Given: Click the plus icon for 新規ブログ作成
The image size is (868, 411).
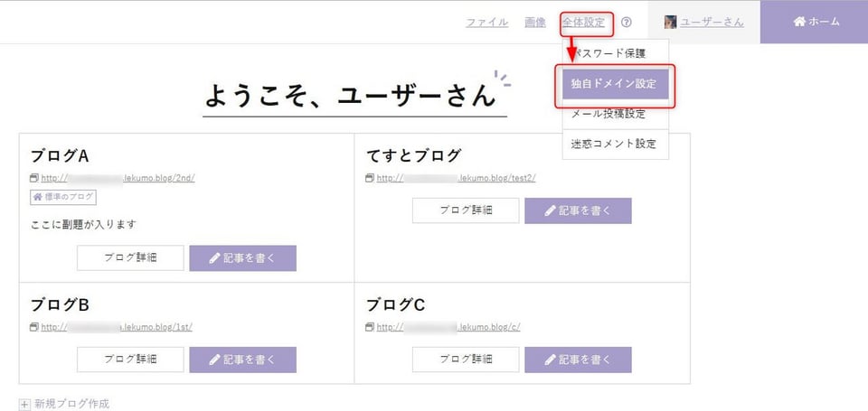Looking at the screenshot, I should point(24,405).
